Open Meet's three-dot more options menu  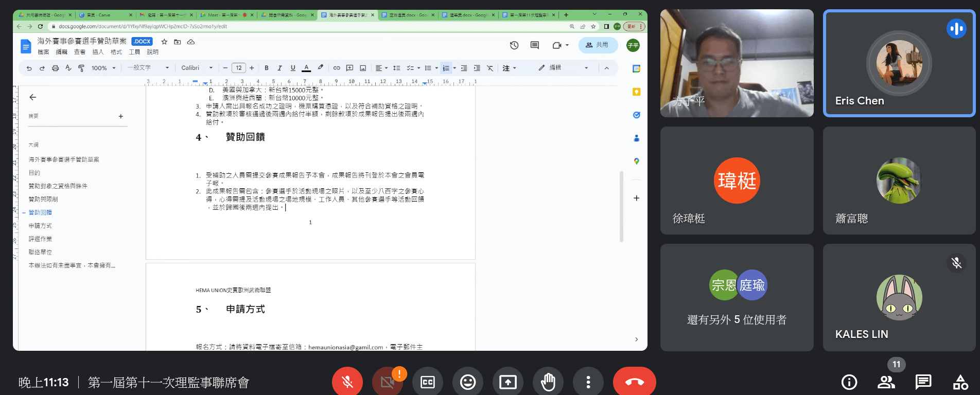[588, 382]
